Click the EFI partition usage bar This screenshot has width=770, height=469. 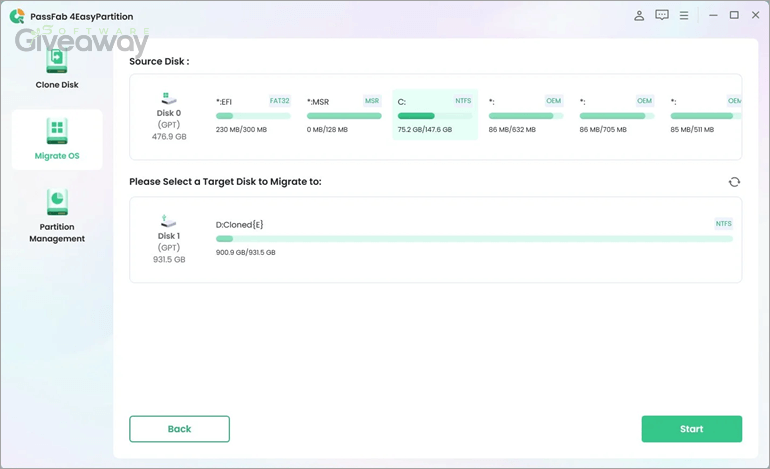(x=253, y=116)
